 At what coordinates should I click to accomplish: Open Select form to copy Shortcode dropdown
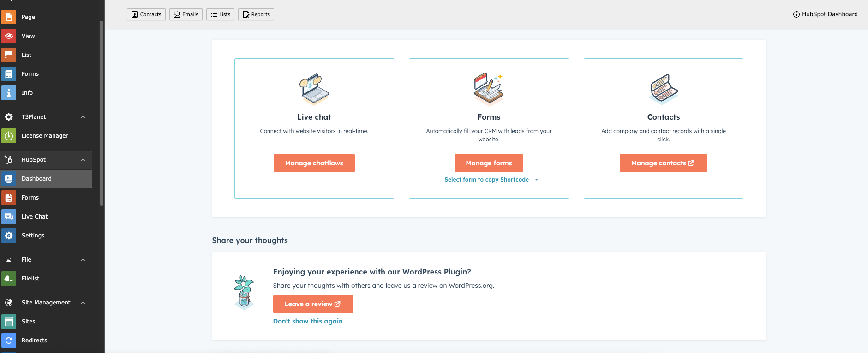tap(491, 180)
